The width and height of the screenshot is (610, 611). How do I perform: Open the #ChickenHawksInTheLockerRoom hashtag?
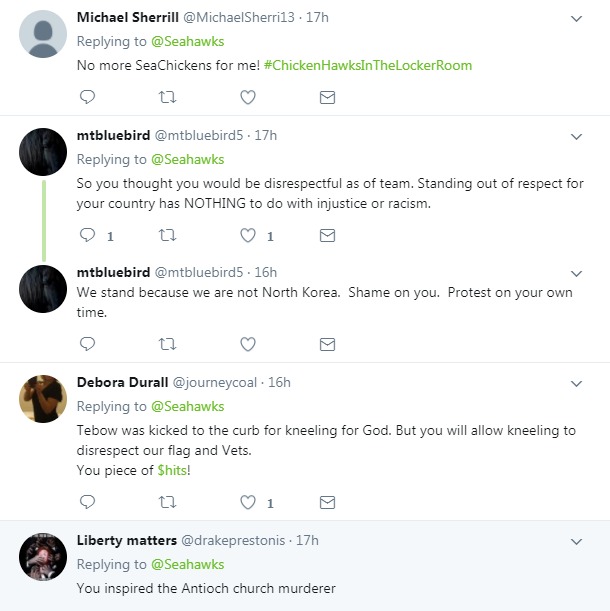[x=367, y=65]
